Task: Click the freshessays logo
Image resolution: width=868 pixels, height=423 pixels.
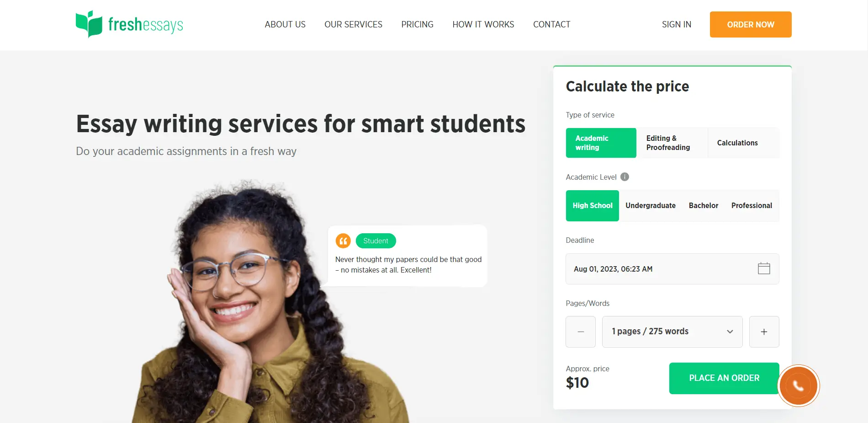Action: pyautogui.click(x=129, y=24)
